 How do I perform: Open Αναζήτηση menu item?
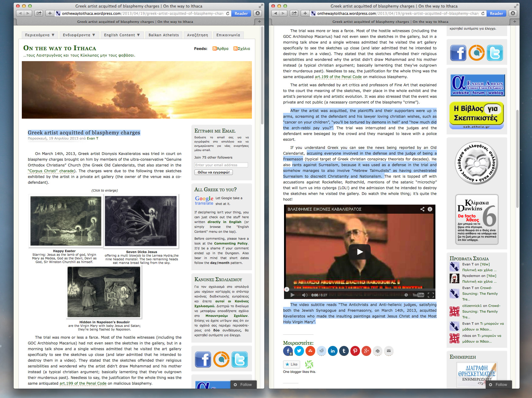(x=197, y=35)
